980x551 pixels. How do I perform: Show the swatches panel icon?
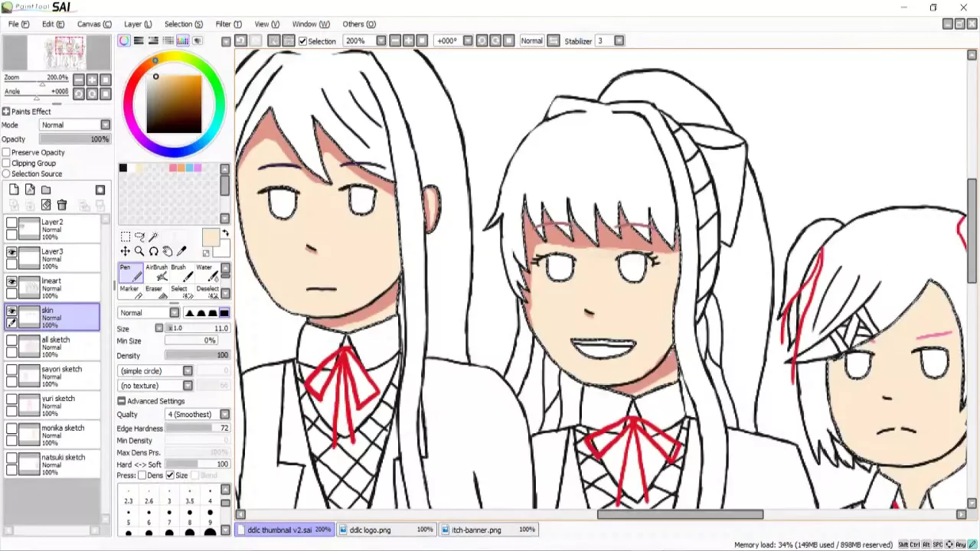coord(183,41)
